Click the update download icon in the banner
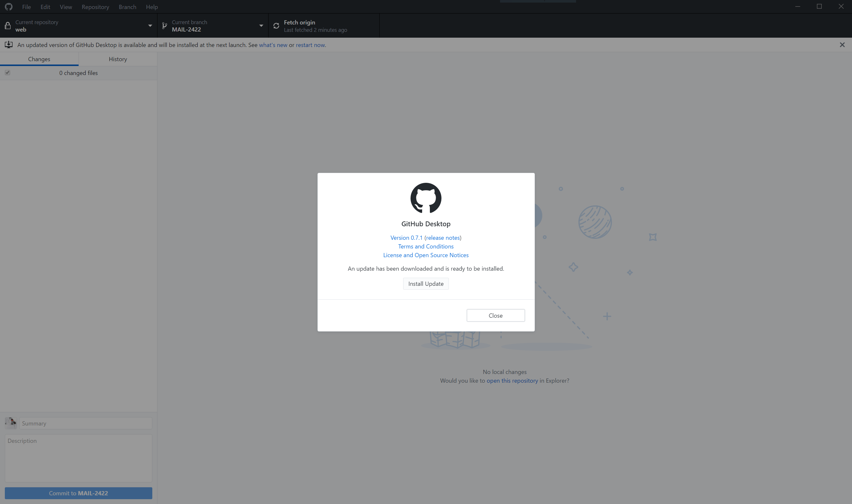This screenshot has height=504, width=852. 8,44
